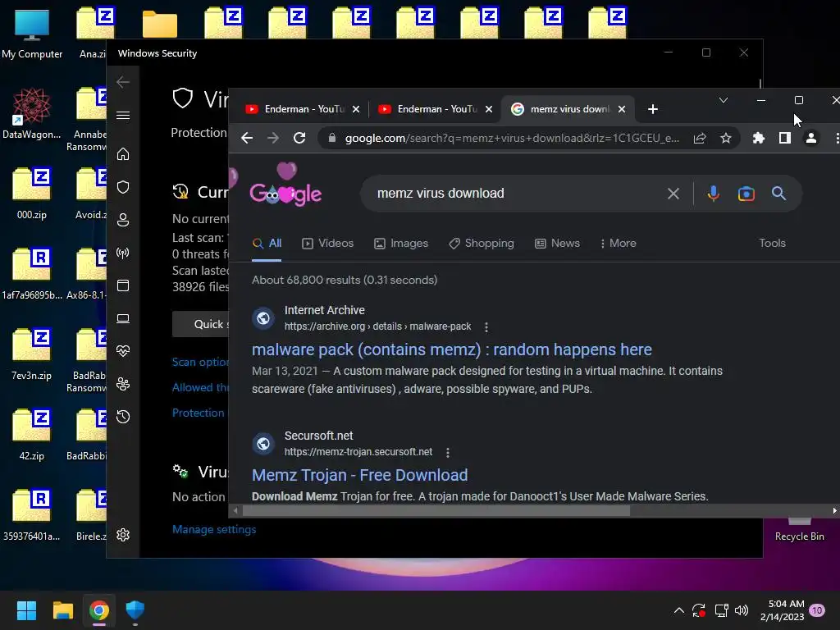
Task: Show hidden system tray icons chevron
Action: 678,610
